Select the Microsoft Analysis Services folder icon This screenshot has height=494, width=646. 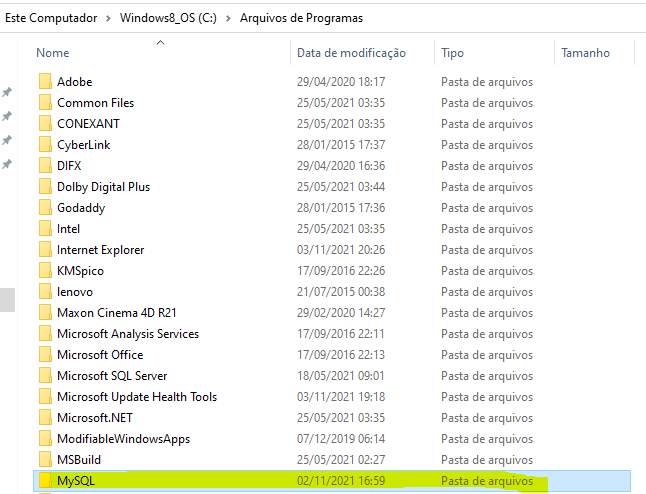(45, 334)
